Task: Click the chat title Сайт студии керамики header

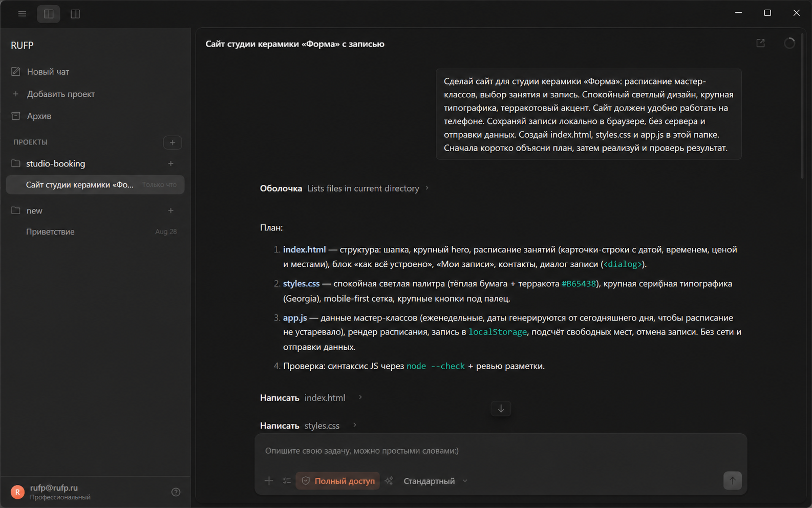Action: [295, 44]
